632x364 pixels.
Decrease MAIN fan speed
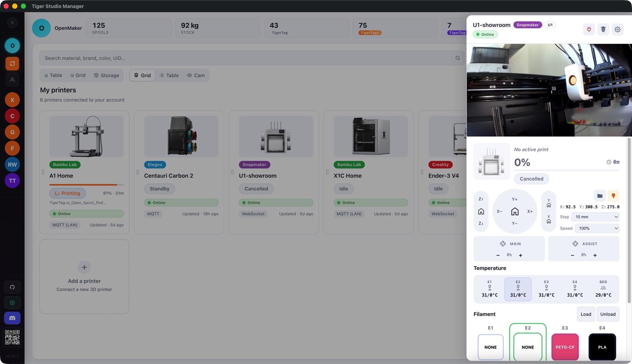[x=498, y=255]
